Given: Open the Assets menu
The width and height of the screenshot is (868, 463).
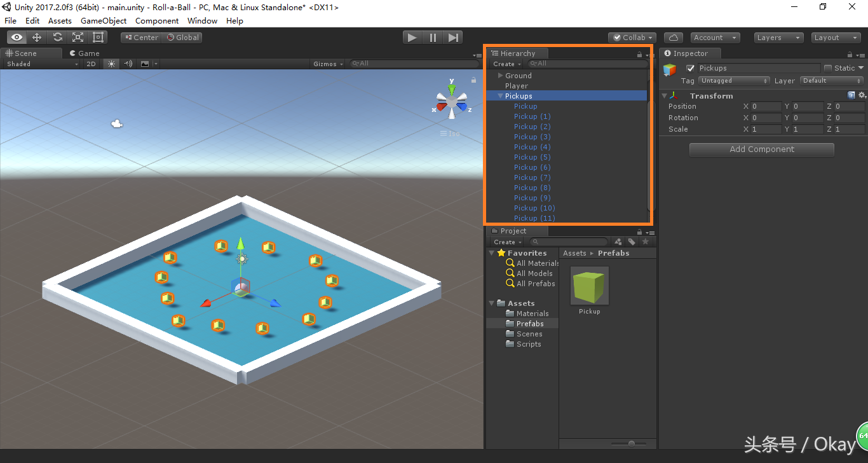Looking at the screenshot, I should pos(60,20).
